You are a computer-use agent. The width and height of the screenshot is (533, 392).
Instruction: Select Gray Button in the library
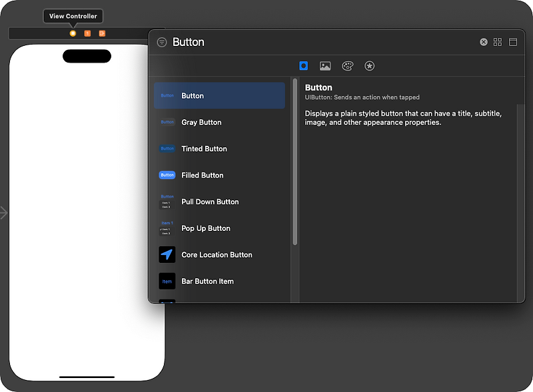[201, 122]
